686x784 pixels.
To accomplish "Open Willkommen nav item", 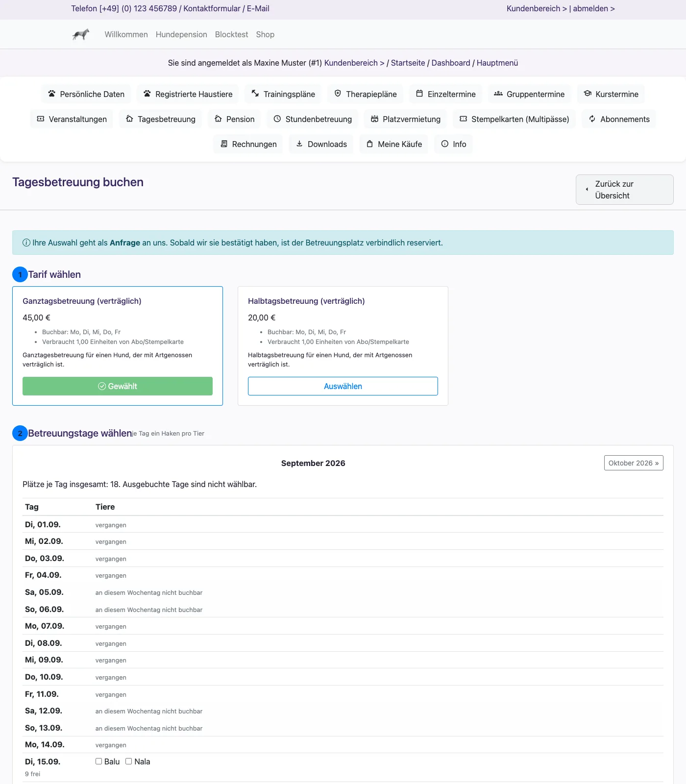I will 126,34.
